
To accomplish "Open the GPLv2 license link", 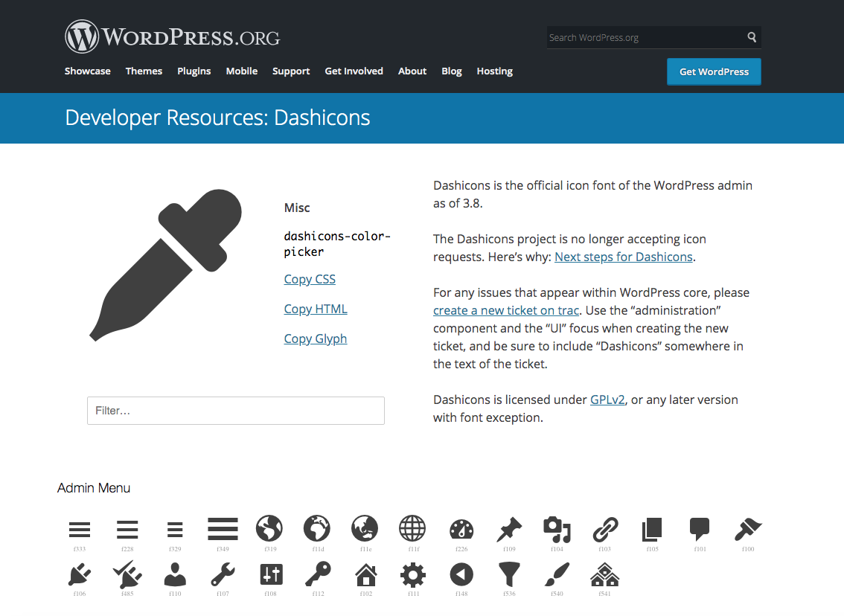I will pyautogui.click(x=607, y=400).
